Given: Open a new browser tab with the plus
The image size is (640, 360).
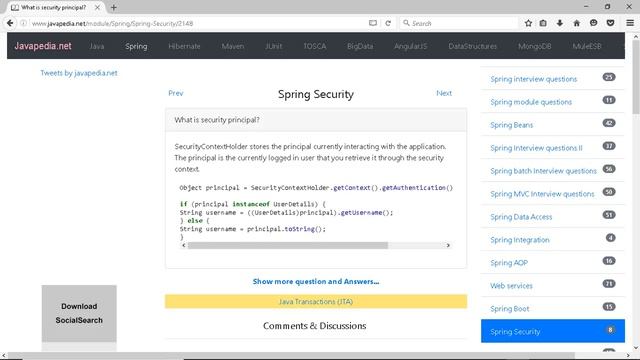Looking at the screenshot, I should [x=113, y=7].
